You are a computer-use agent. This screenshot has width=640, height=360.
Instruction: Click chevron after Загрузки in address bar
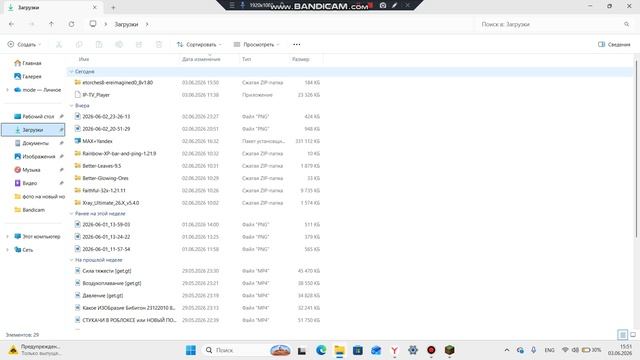147,24
